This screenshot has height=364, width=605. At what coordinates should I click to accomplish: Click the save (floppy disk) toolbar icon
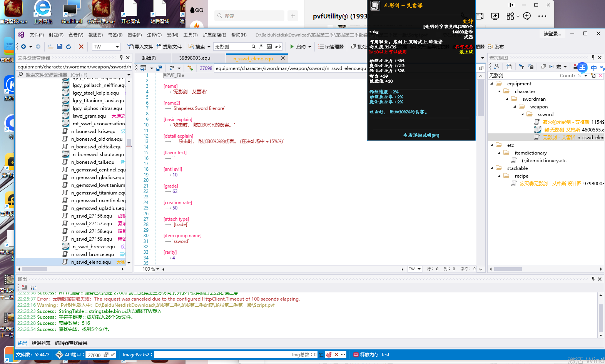(60, 47)
